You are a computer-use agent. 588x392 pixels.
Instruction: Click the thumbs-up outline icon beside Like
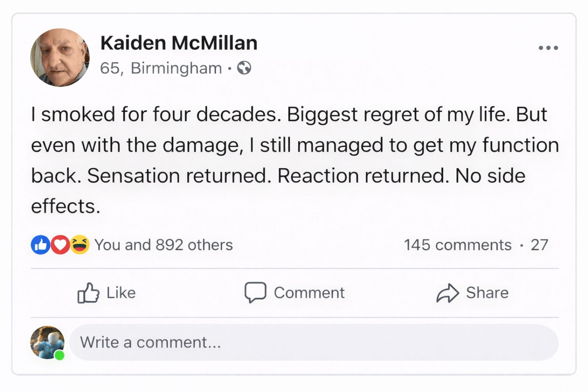[88, 293]
